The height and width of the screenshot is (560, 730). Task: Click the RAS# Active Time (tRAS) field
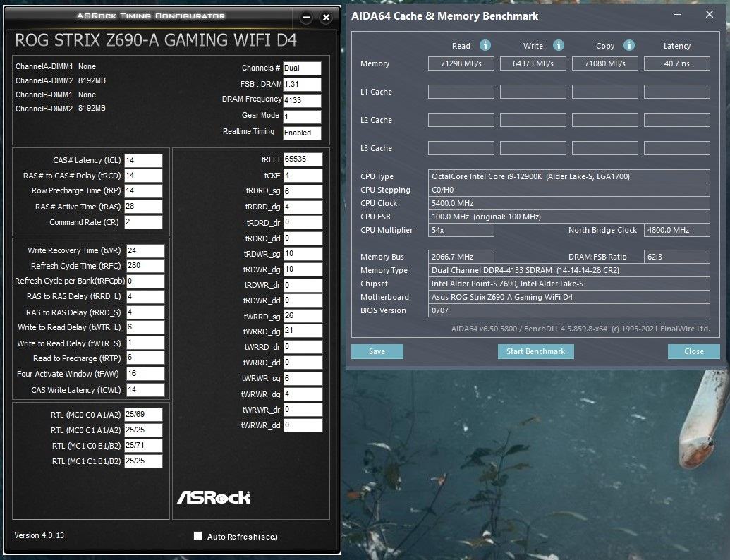click(143, 206)
